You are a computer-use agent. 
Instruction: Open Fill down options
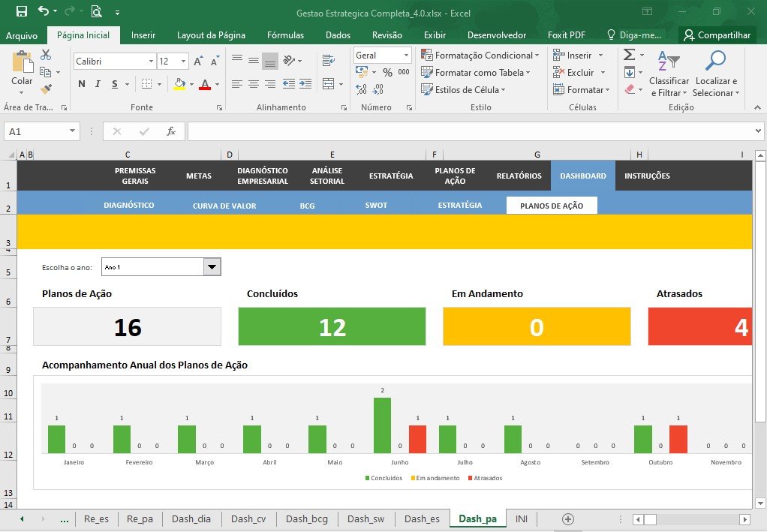(x=630, y=72)
